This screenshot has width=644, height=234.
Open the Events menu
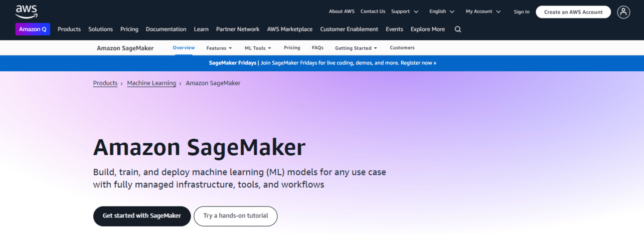point(394,29)
